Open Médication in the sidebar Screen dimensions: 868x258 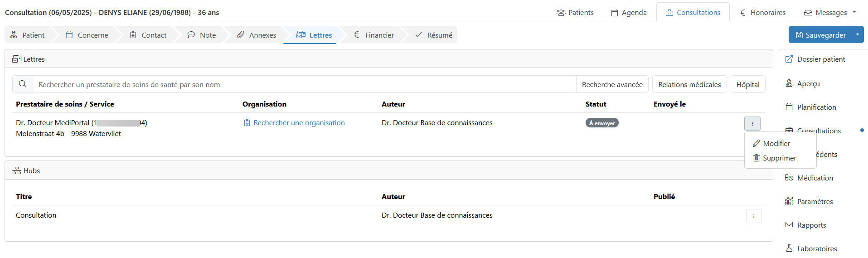[815, 178]
